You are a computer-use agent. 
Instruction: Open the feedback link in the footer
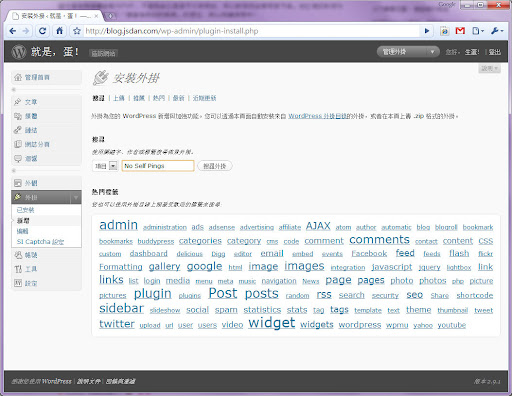click(x=120, y=381)
